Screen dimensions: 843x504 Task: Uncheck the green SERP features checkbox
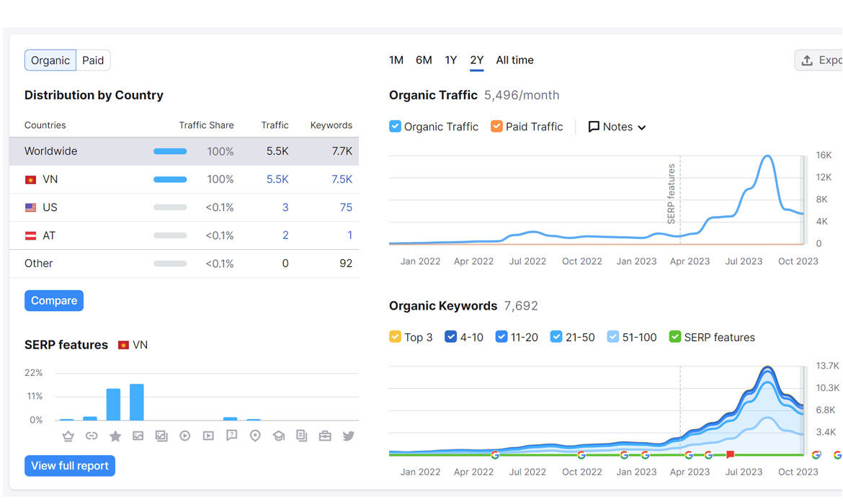point(675,337)
